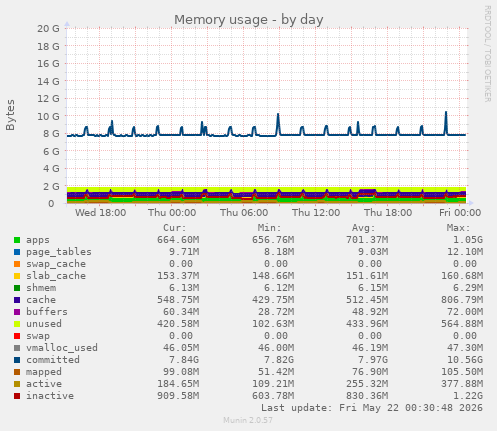This screenshot has width=497, height=431.
Task: Click the swap_cache orange legend swatch
Action: point(17,264)
